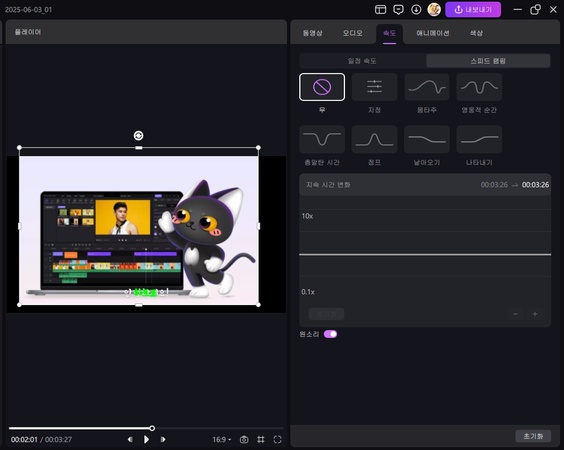
Task: Select the '속도' speed tab
Action: coord(389,33)
